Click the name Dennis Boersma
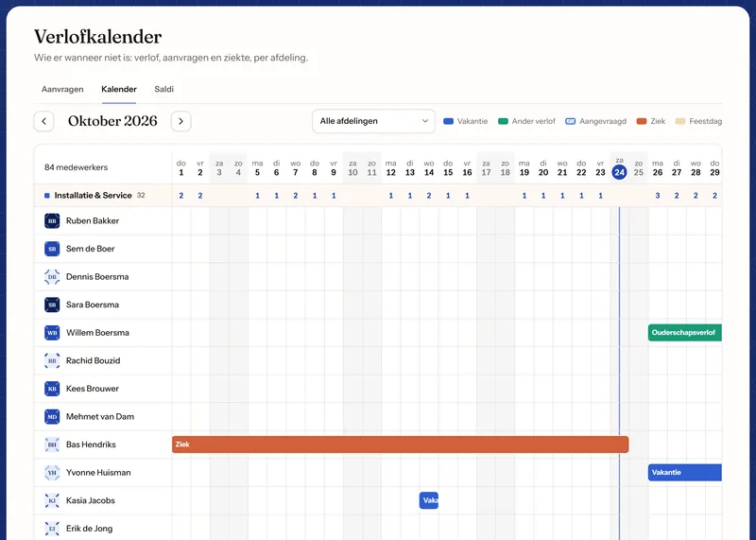The height and width of the screenshot is (540, 756). pyautogui.click(x=97, y=277)
